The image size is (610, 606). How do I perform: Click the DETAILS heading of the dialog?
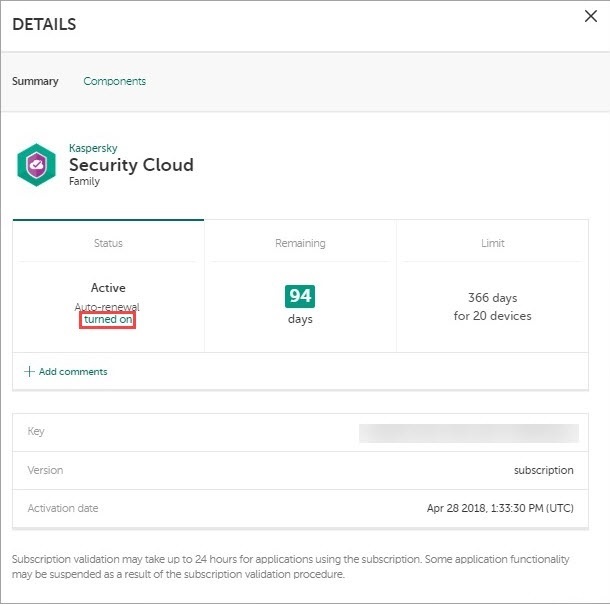pos(44,24)
